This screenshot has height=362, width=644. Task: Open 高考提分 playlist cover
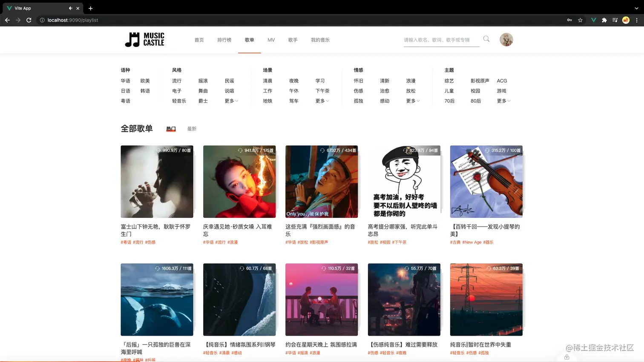pyautogui.click(x=404, y=182)
